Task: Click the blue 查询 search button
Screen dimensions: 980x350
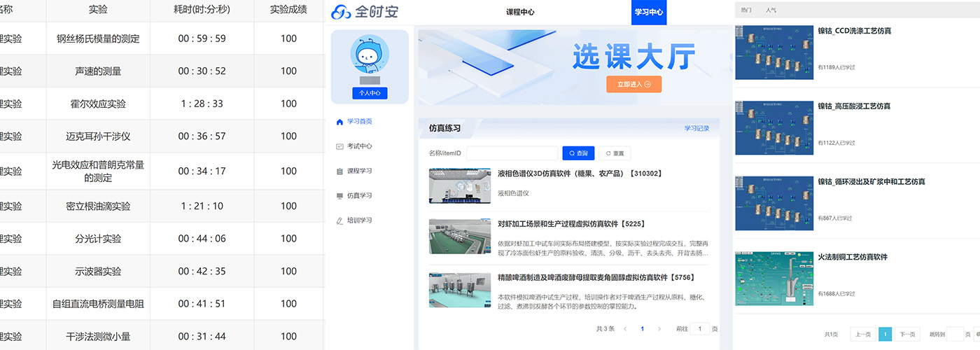Action: [x=578, y=153]
